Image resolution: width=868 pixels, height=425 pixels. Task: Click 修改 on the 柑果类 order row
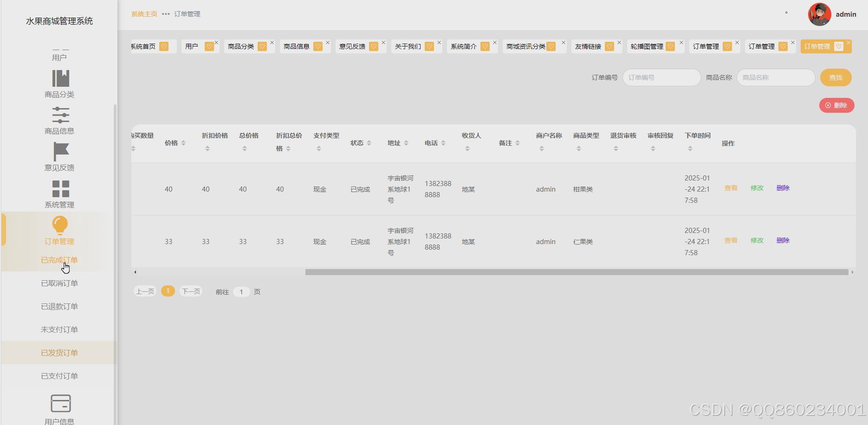(x=757, y=188)
